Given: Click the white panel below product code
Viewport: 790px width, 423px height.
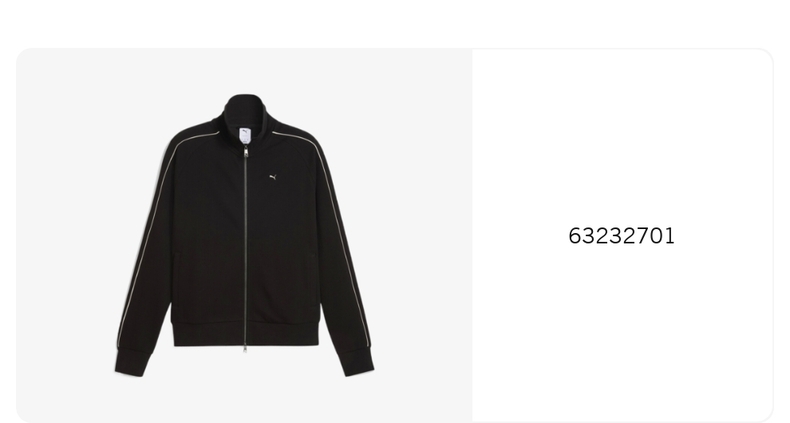Looking at the screenshot, I should point(622,332).
